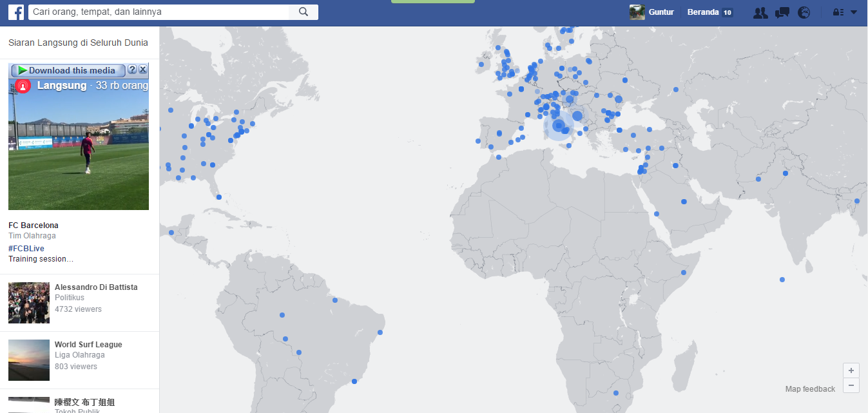Open the messages chat icon

tap(782, 12)
